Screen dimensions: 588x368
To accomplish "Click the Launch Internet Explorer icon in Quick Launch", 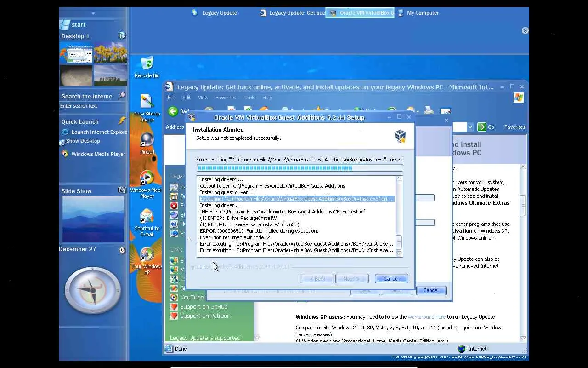I will (x=65, y=132).
